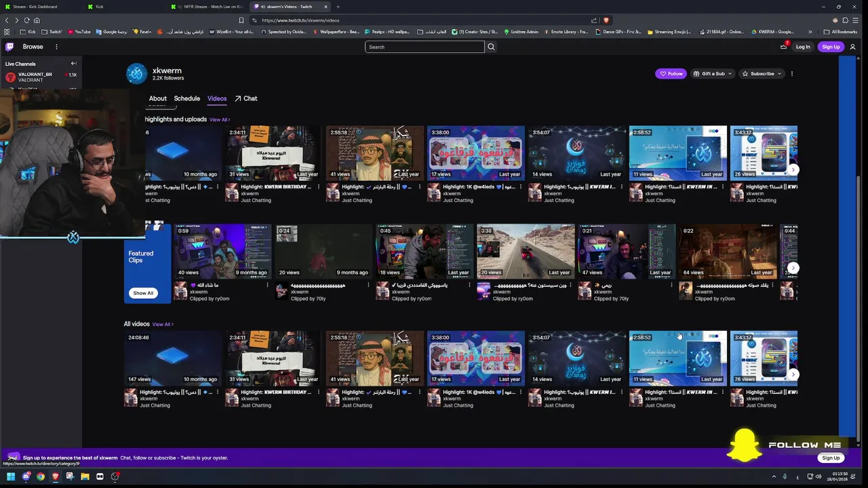
Task: Open the channel three-dot options menu
Action: (791, 73)
